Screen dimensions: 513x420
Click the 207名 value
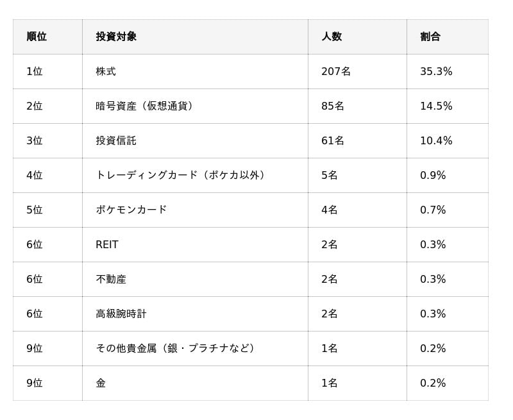coord(336,71)
